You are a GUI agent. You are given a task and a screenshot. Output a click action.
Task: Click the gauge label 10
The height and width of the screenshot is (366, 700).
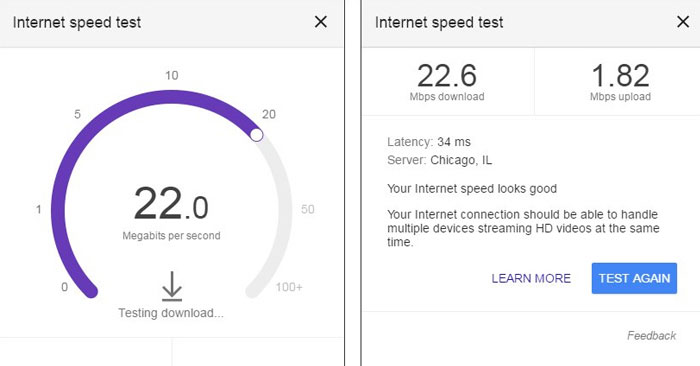tap(171, 75)
